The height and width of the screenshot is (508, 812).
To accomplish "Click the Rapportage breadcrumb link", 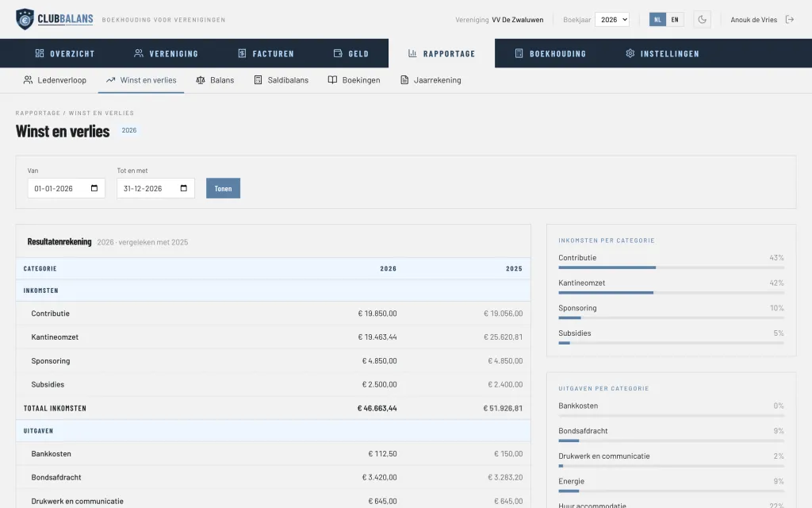I will pos(38,113).
